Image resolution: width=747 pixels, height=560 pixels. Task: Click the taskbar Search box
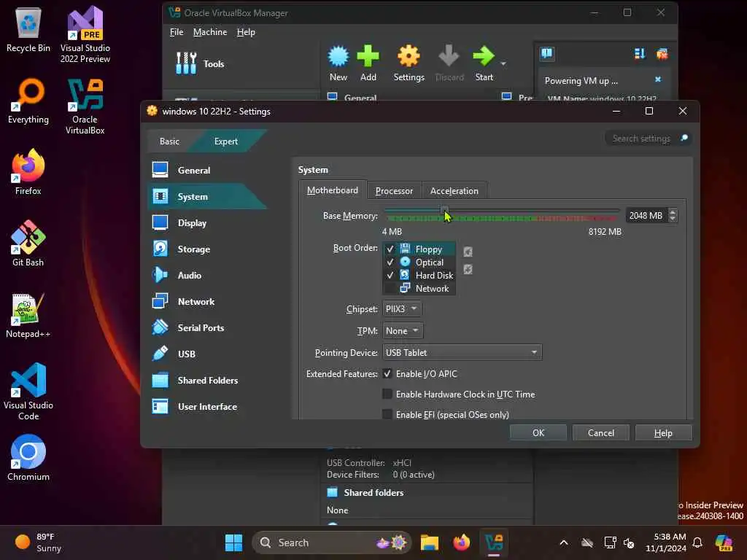(331, 542)
